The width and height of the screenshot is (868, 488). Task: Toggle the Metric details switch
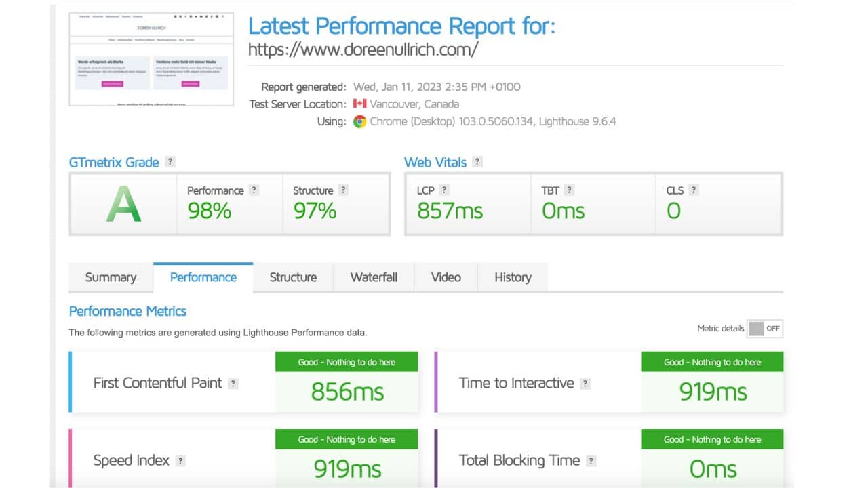coord(765,329)
